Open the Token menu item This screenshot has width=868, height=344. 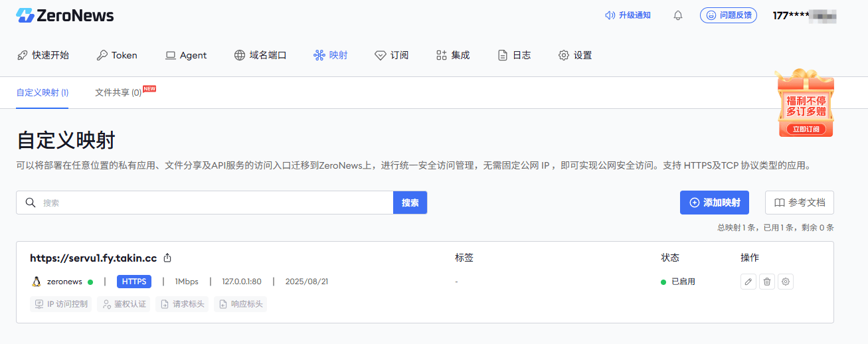[x=117, y=55]
